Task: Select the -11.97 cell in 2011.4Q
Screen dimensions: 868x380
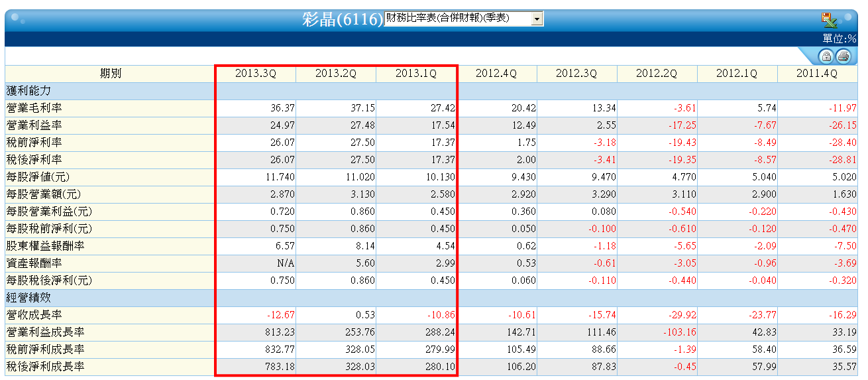Action: tap(842, 108)
